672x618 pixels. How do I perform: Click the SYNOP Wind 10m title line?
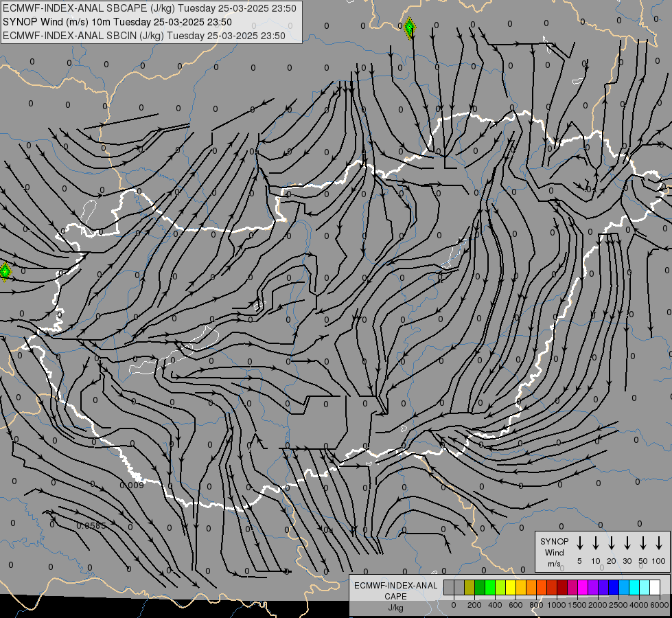click(x=117, y=22)
